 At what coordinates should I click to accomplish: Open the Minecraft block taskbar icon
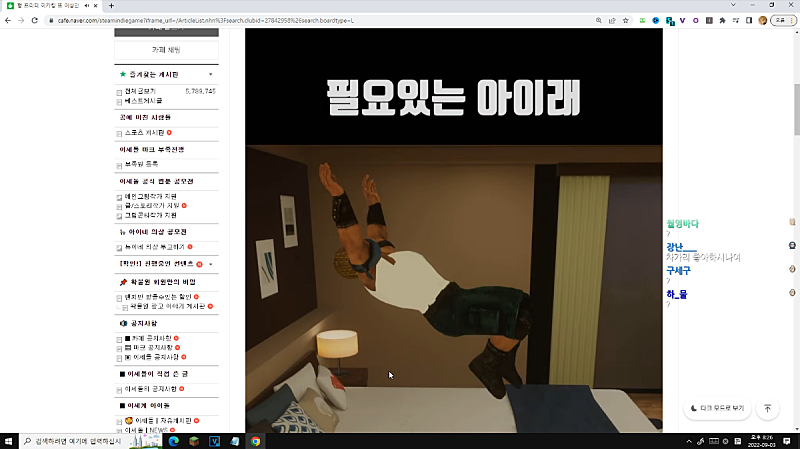194,441
